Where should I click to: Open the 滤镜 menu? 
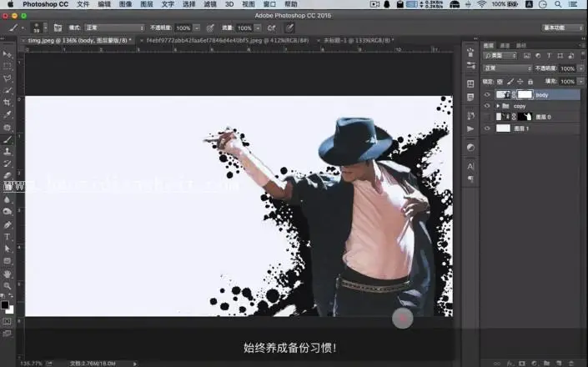coord(210,4)
